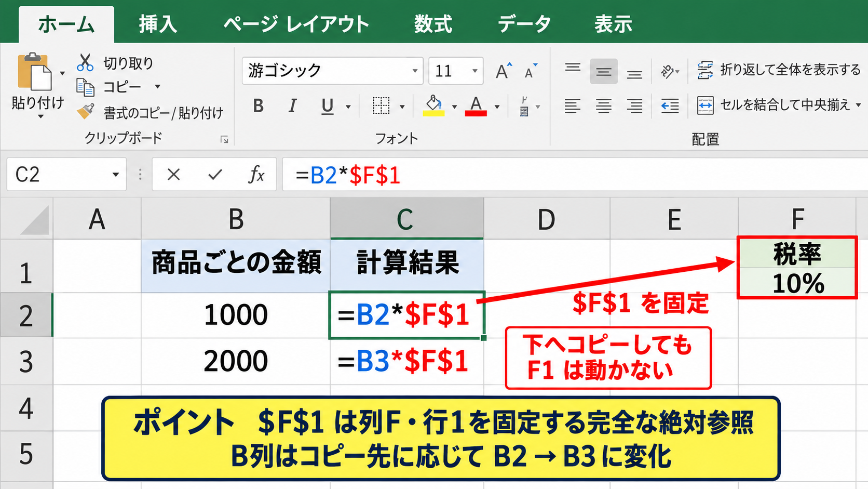
Task: Confirm formula entry with checkmark button
Action: (215, 175)
